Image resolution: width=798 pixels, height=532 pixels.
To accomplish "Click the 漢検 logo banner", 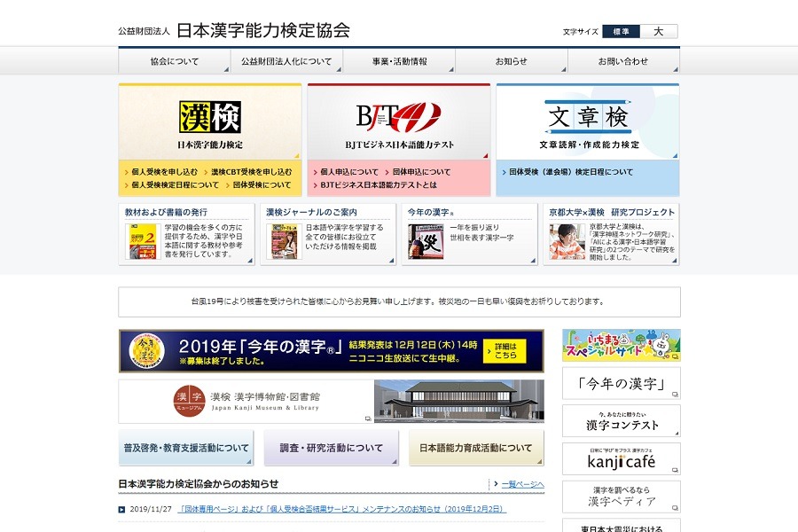I will pos(210,121).
